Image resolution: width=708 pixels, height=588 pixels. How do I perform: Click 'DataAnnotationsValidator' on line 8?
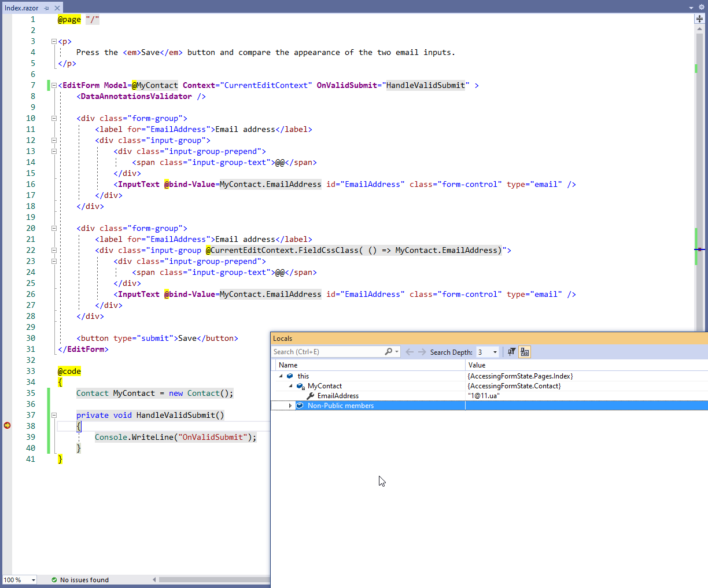point(136,97)
